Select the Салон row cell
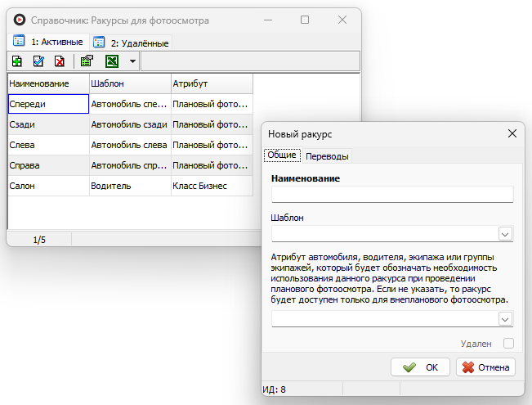 [x=48, y=186]
